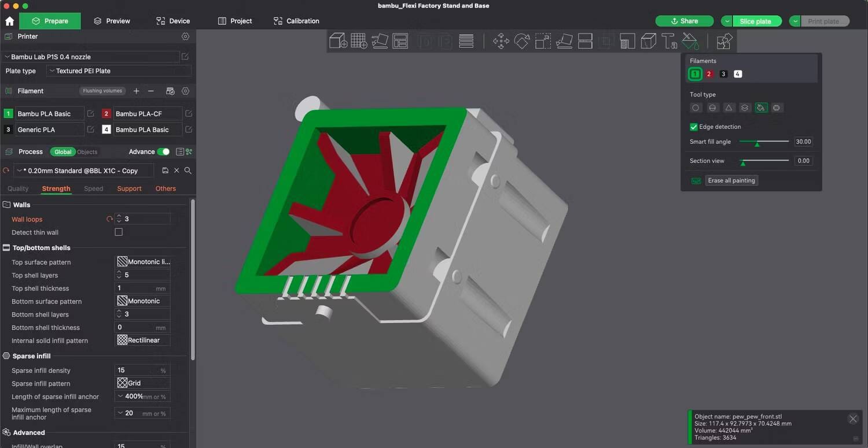The width and height of the screenshot is (868, 448).
Task: Click the Add object cube icon
Action: click(x=338, y=41)
